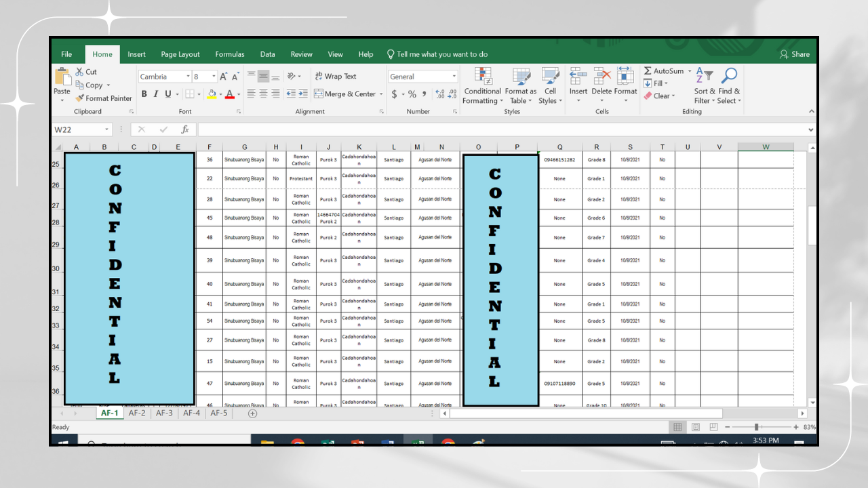Apply the yellow fill color
This screenshot has height=488, width=868.
coord(212,94)
